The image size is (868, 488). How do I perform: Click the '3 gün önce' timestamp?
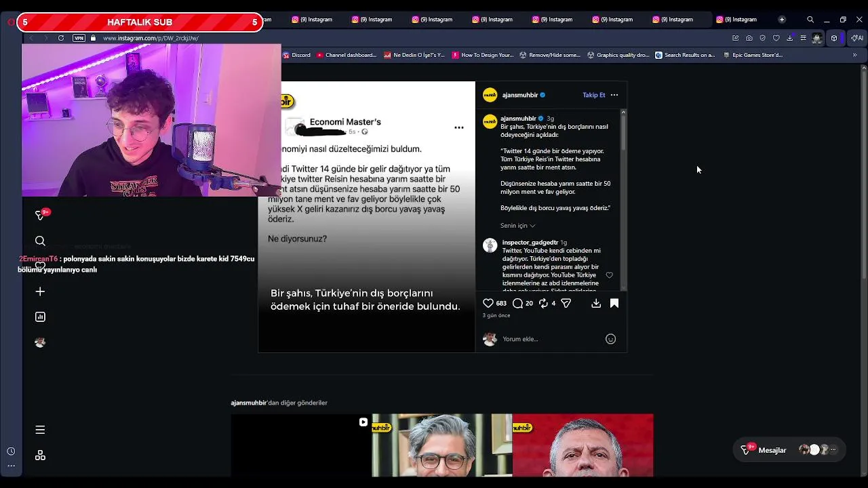(496, 315)
